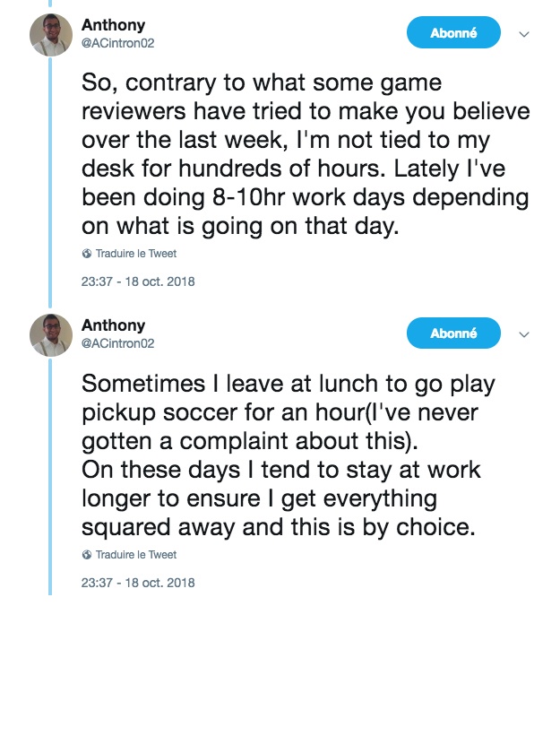Click "Traduire le Tweet" under the pickup soccer tweet
Screen dimensions: 560x753
(136, 555)
